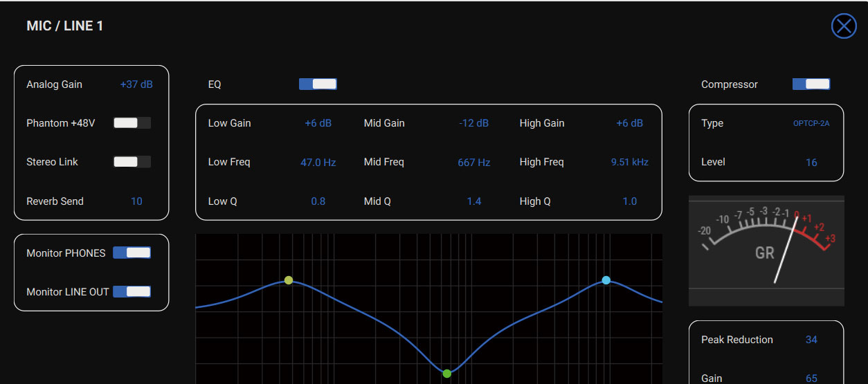The image size is (868, 384).
Task: Select the Reverb Send value 10
Action: click(136, 201)
